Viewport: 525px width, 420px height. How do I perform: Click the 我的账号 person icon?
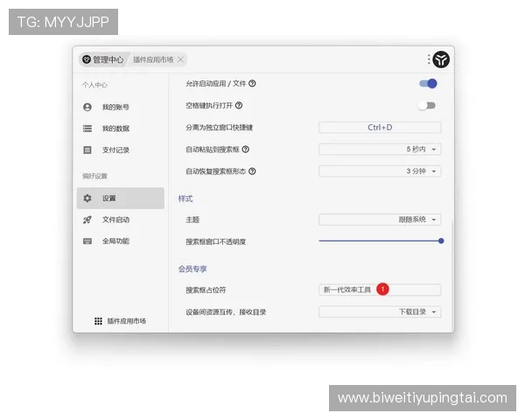(x=87, y=107)
